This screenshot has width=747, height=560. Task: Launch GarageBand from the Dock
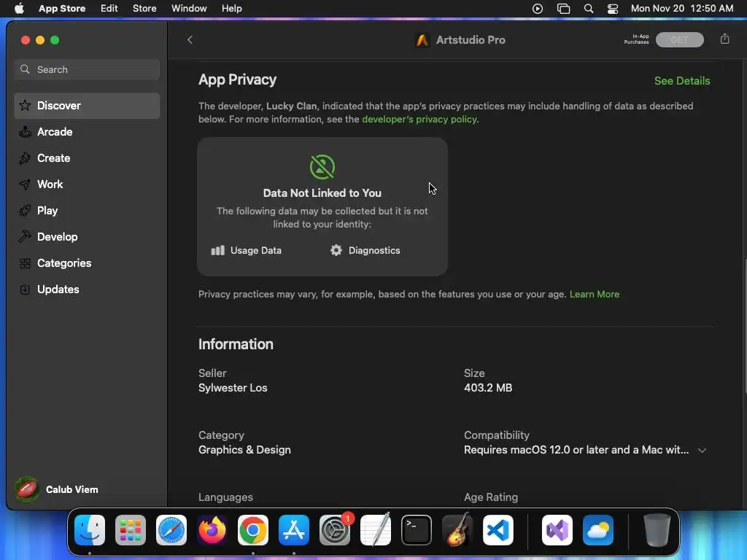tap(457, 530)
